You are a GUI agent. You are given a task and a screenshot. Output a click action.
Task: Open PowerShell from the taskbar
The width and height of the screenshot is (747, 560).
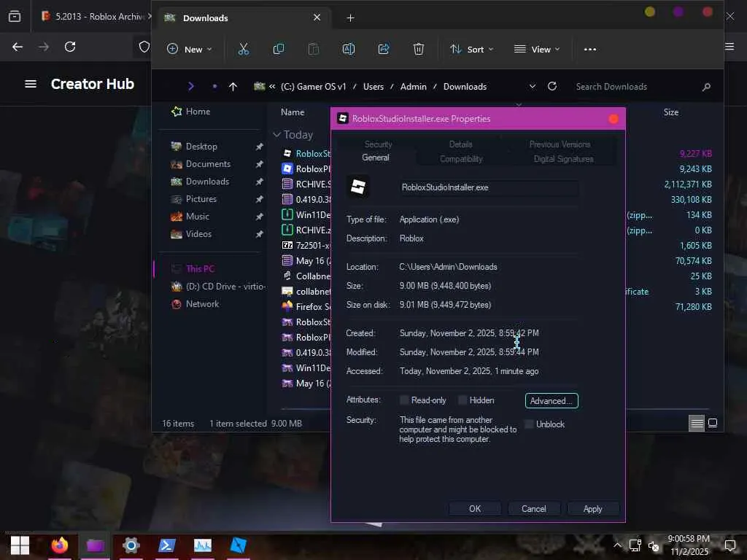pyautogui.click(x=167, y=545)
